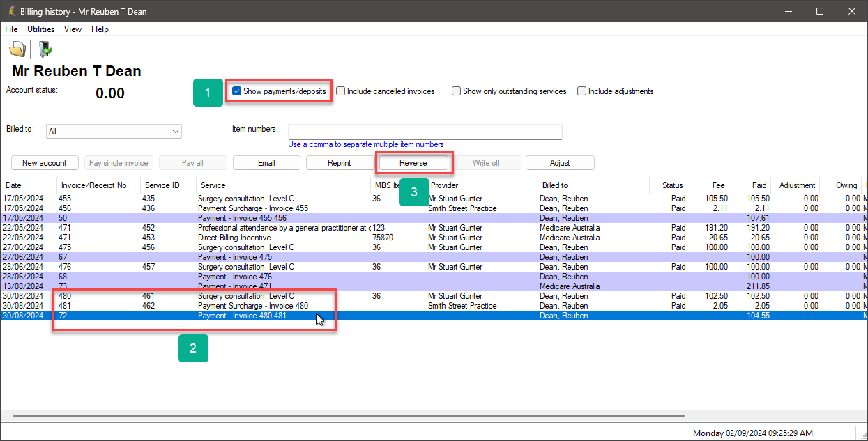Click the bird app icon in title bar
This screenshot has width=868, height=441.
click(x=10, y=11)
